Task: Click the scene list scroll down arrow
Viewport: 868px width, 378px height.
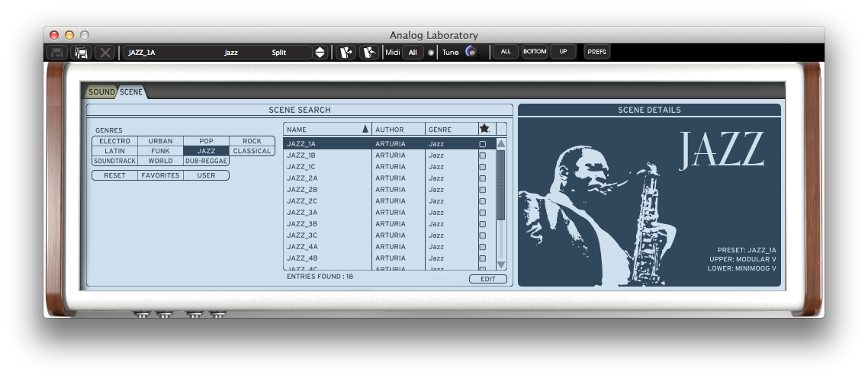Action: [501, 265]
